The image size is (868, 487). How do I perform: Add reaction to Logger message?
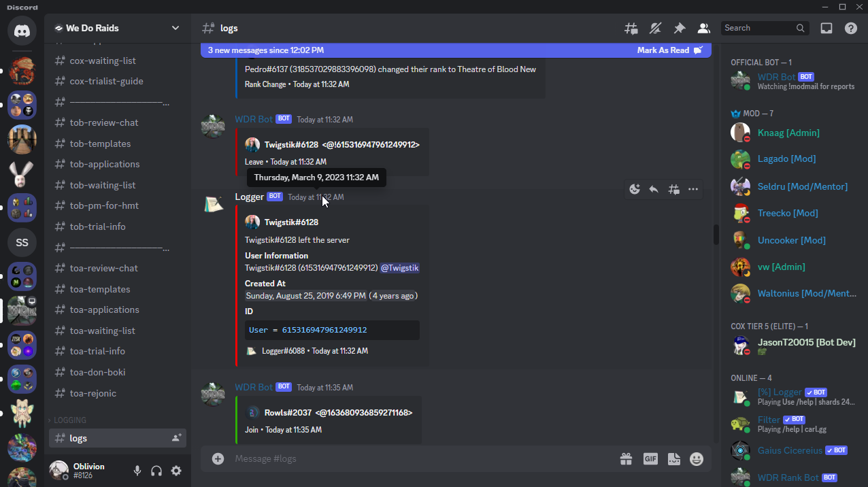click(635, 189)
